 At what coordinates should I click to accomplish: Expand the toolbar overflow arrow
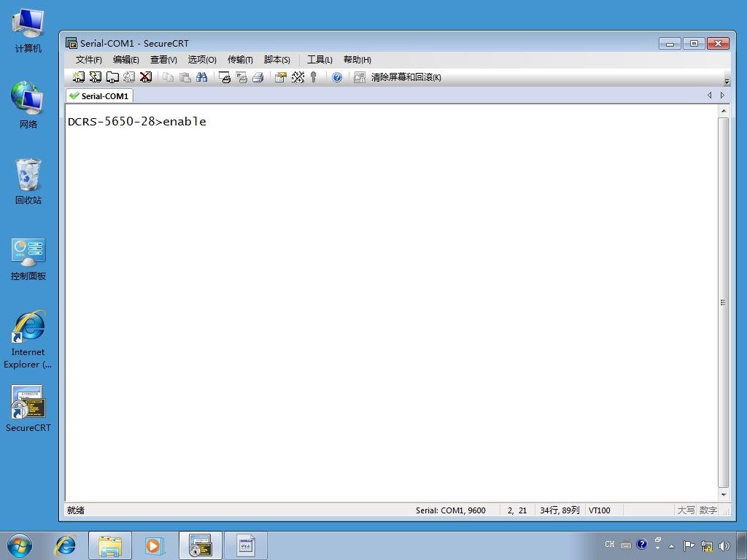tap(727, 82)
